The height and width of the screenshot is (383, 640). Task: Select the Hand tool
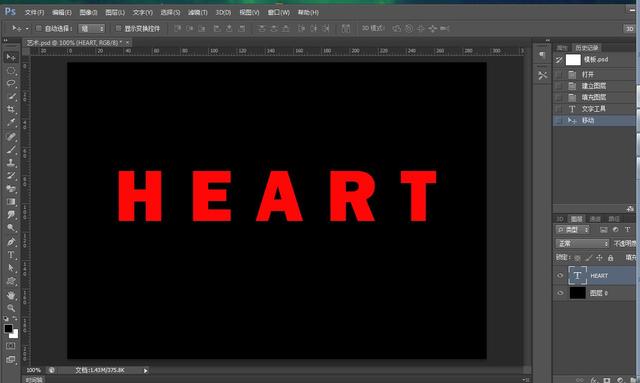pos(11,295)
